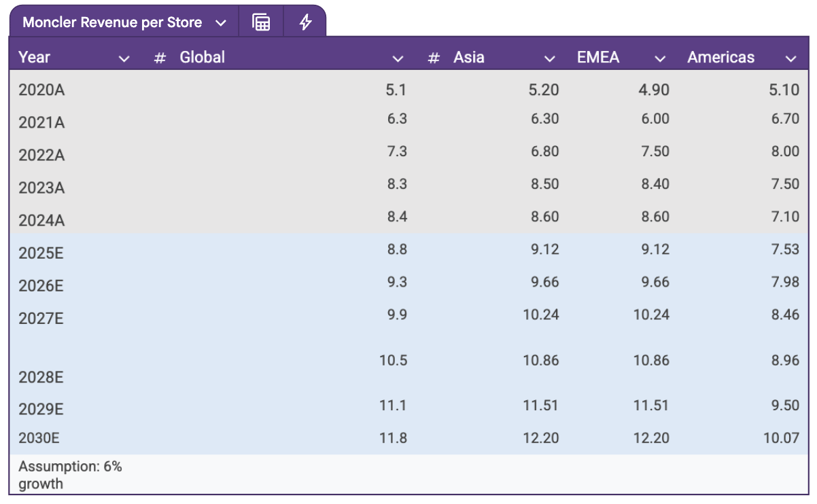Expand the EMEA column dropdown arrow
This screenshot has height=504, width=817.
pos(660,58)
